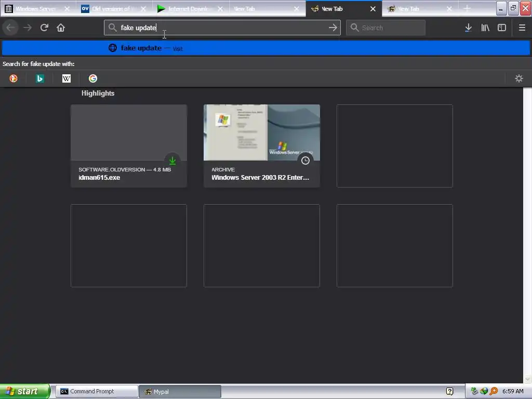532x399 pixels.
Task: Search with the Wikipedia engine icon
Action: coord(66,79)
